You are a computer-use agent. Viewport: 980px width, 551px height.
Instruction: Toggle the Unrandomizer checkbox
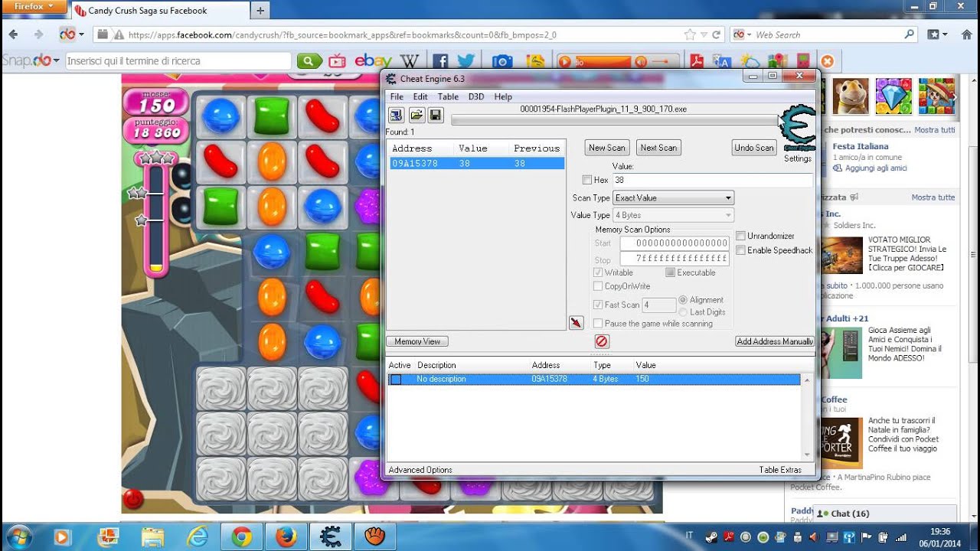[740, 236]
